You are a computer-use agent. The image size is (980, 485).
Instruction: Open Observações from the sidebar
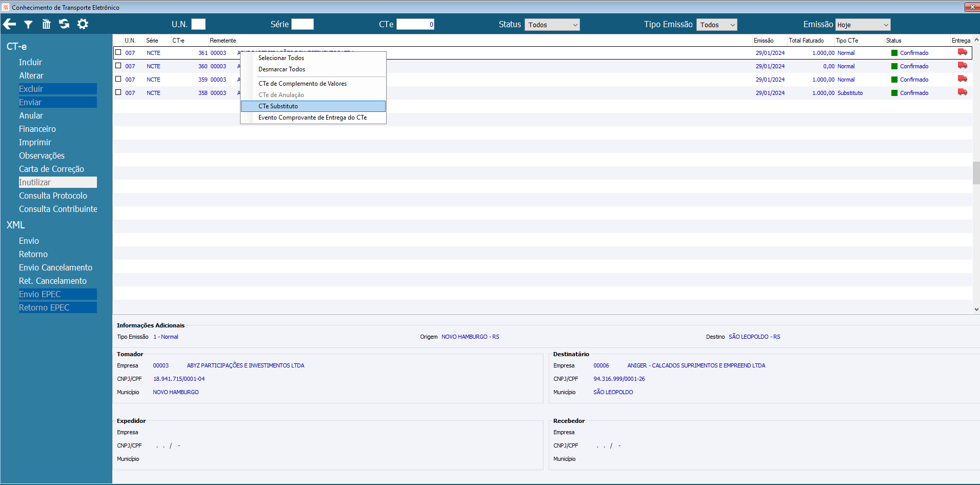(x=42, y=156)
